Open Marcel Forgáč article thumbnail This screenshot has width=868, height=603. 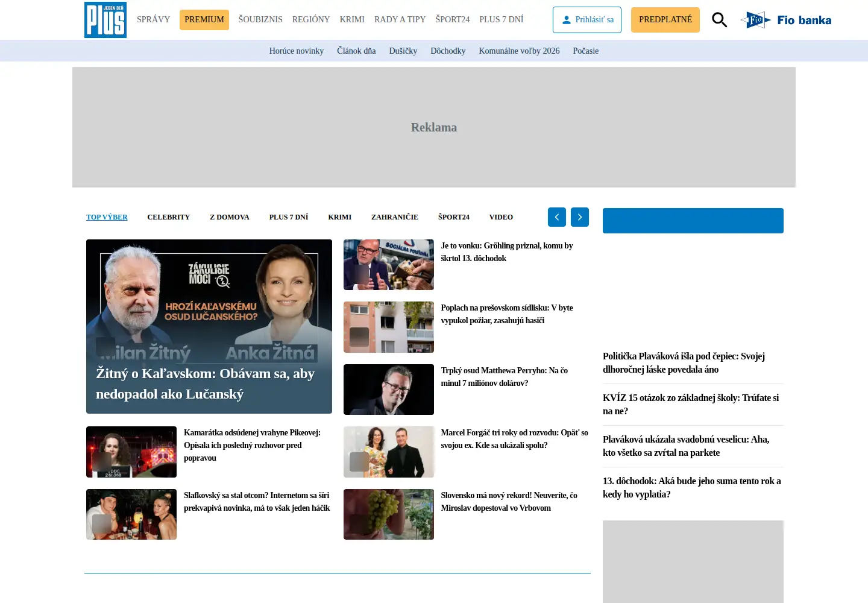(x=389, y=452)
